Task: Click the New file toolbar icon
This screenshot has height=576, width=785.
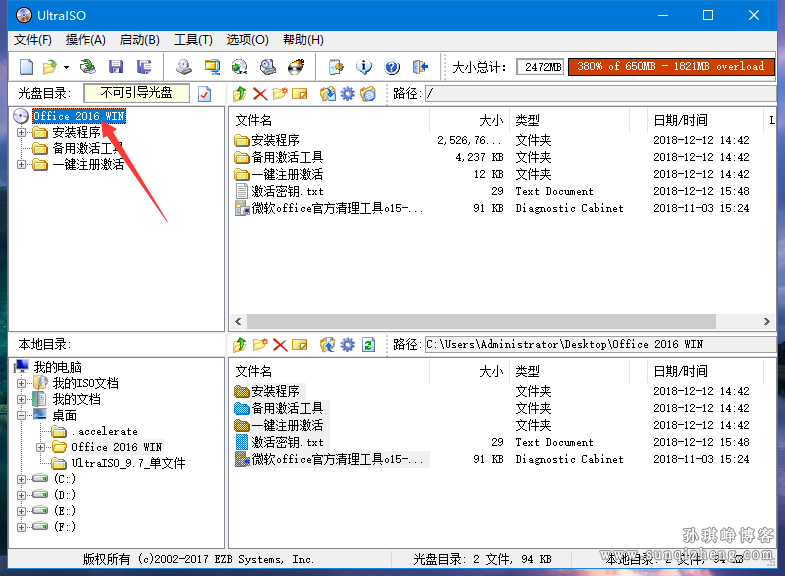Action: [x=26, y=67]
